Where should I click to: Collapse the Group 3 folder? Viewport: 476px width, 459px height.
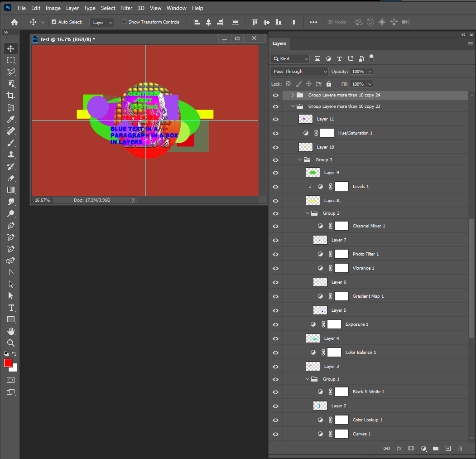(x=300, y=159)
